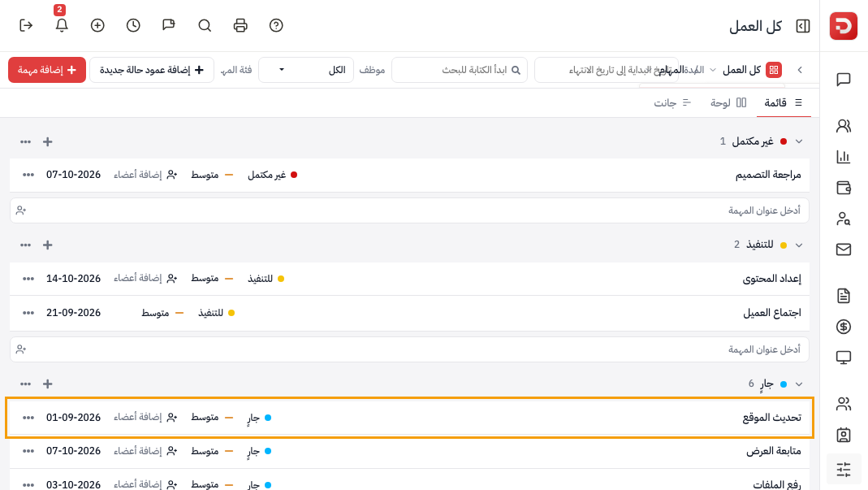This screenshot has width=868, height=490.
Task: Change priority of إعداد المحتوى task
Action: pyautogui.click(x=213, y=278)
